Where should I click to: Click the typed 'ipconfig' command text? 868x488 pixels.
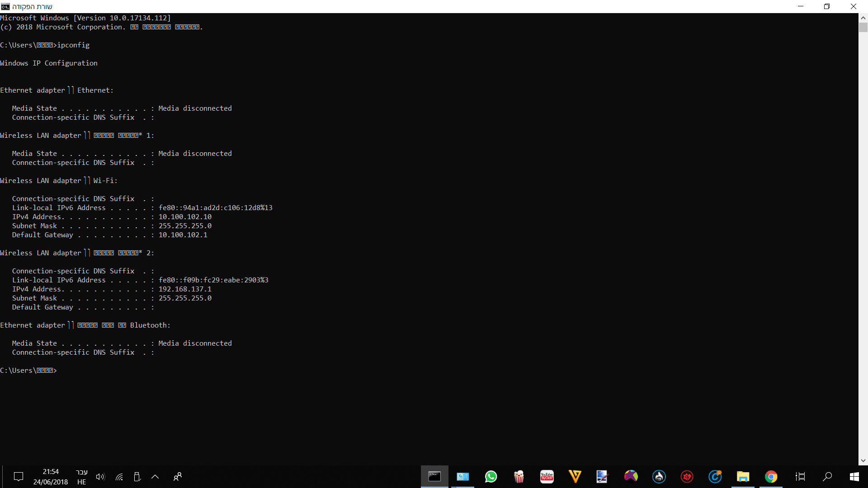tap(73, 45)
